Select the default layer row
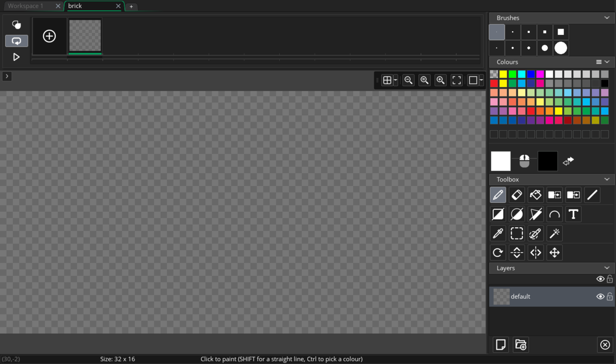 click(552, 296)
